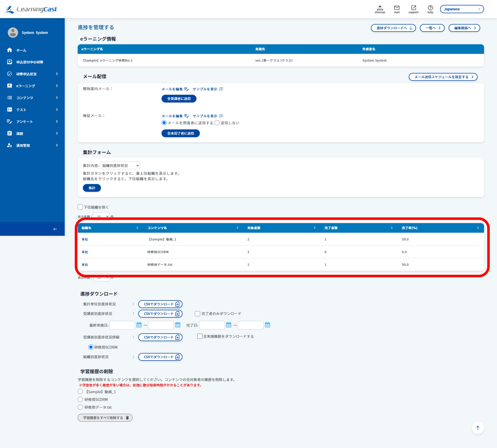Collapse sidebar with the left arrow icon

click(x=55, y=229)
